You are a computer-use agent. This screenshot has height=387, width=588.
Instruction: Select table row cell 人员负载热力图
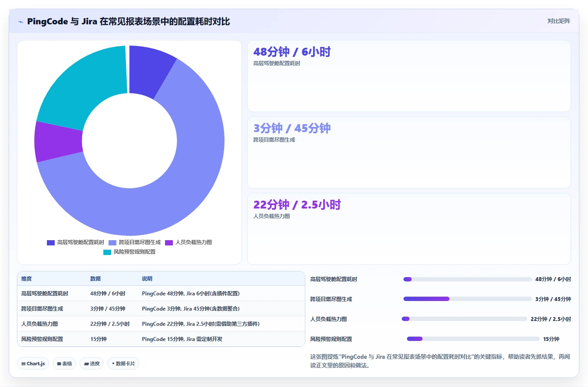pos(40,324)
